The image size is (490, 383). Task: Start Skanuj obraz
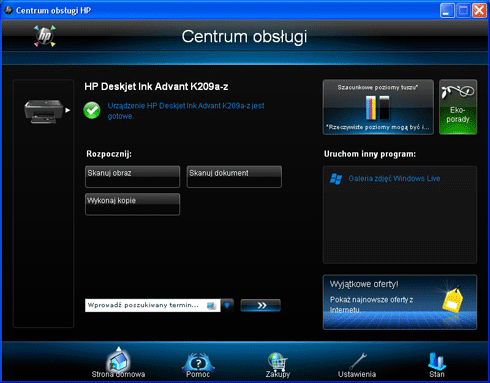pyautogui.click(x=132, y=177)
